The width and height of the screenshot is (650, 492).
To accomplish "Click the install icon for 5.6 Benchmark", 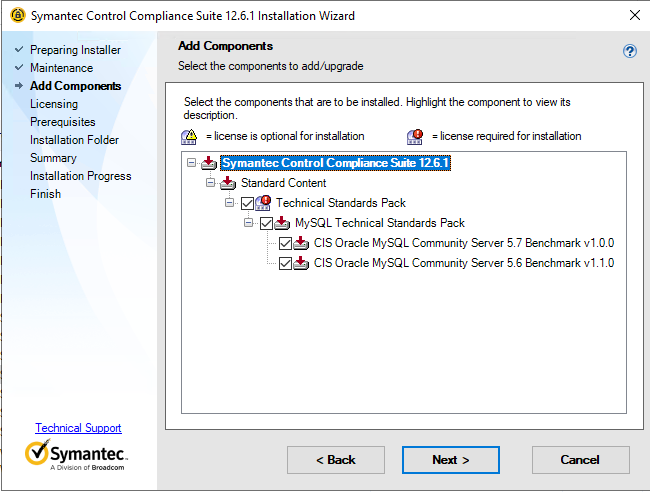I will point(301,263).
